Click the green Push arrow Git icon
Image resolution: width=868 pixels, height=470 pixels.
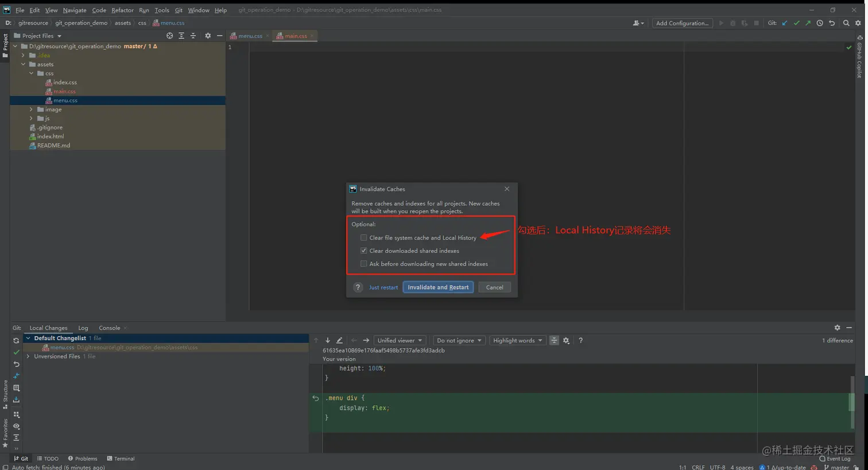click(808, 23)
